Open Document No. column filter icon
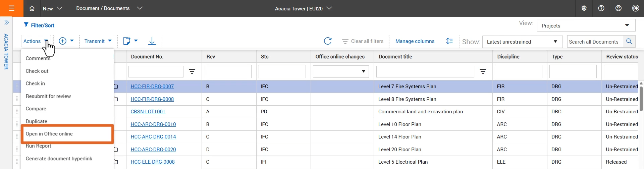 [x=192, y=71]
